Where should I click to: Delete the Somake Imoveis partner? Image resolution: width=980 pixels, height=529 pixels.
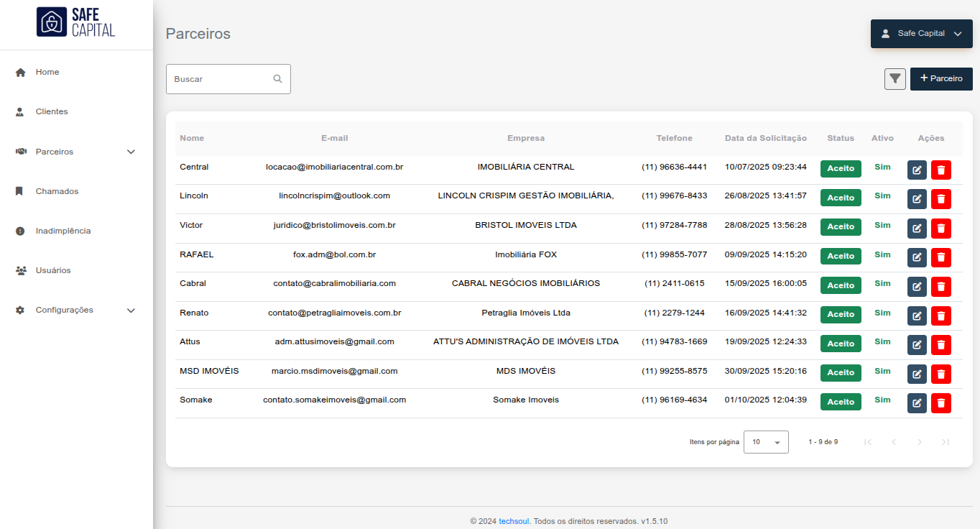pos(940,403)
